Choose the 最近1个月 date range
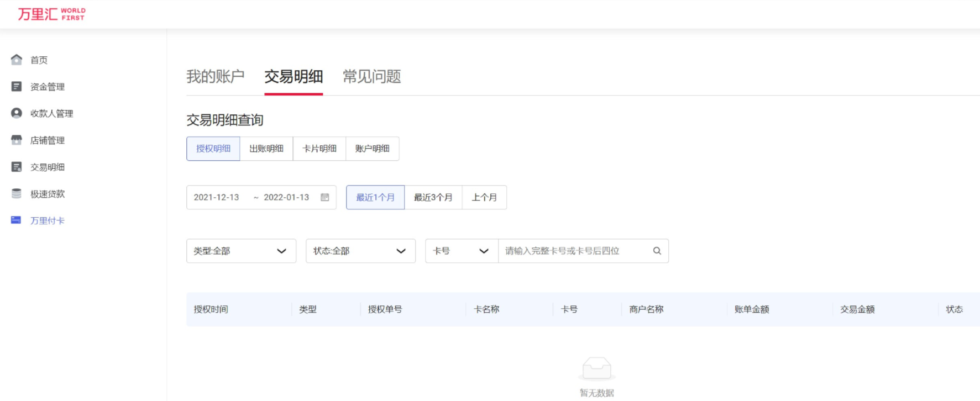The image size is (980, 401). tap(375, 197)
